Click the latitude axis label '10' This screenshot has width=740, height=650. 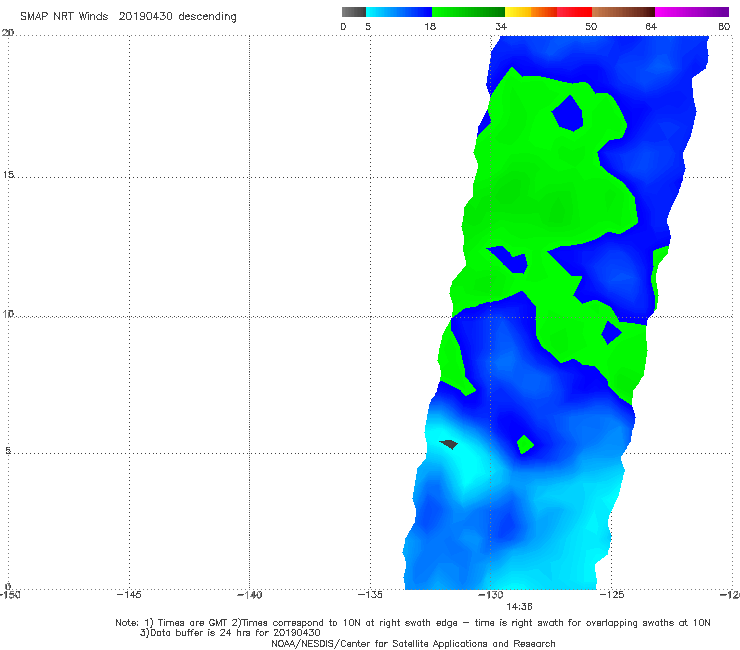8,313
